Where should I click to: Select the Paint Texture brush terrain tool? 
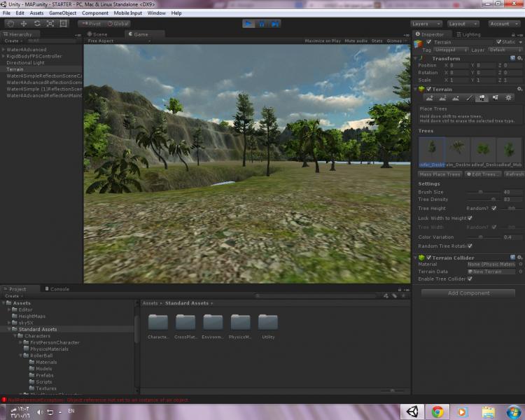click(469, 98)
